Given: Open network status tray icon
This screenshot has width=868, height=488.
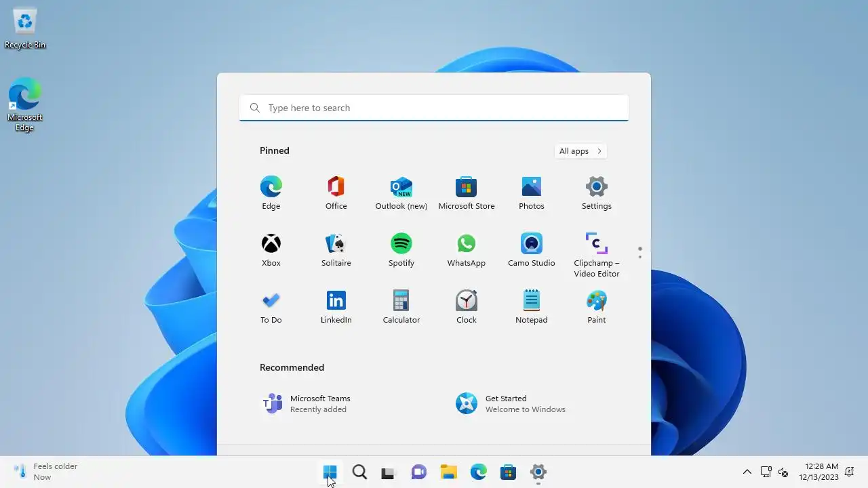Looking at the screenshot, I should coord(766,472).
